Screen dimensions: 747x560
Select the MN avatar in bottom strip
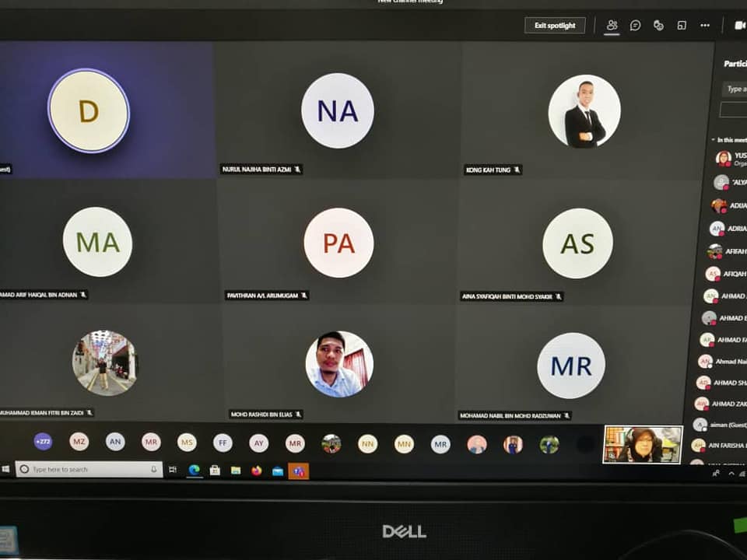[404, 444]
